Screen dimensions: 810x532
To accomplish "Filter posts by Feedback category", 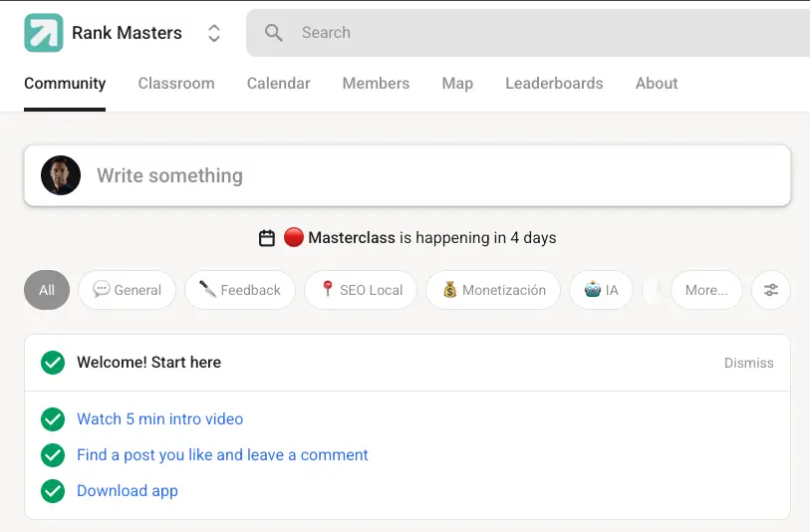I will tap(240, 290).
